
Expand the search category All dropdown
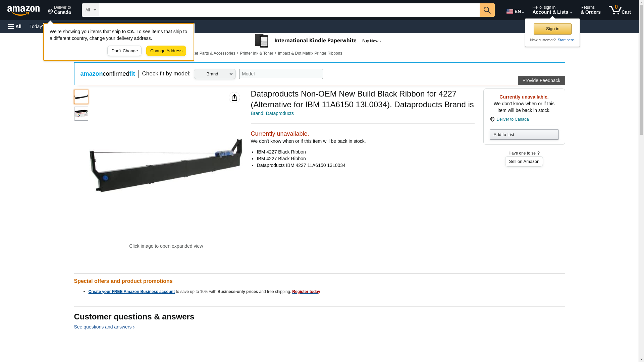(91, 10)
